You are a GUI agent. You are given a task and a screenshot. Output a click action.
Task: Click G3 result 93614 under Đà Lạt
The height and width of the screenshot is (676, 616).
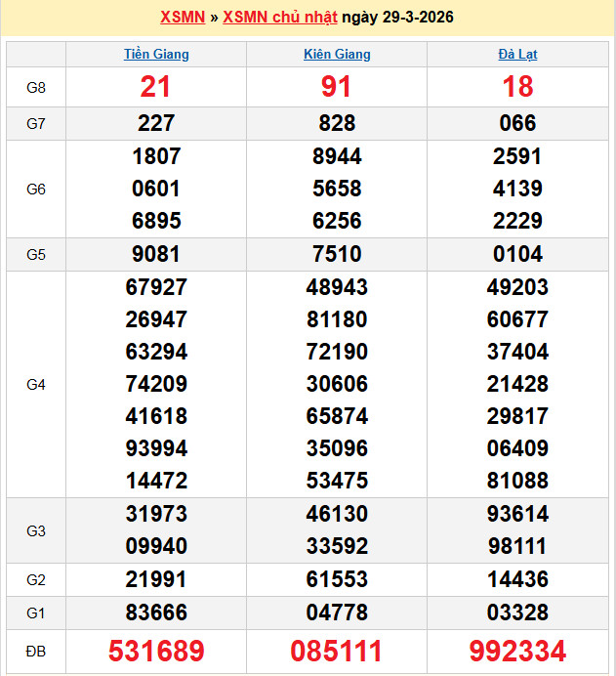[x=517, y=514]
